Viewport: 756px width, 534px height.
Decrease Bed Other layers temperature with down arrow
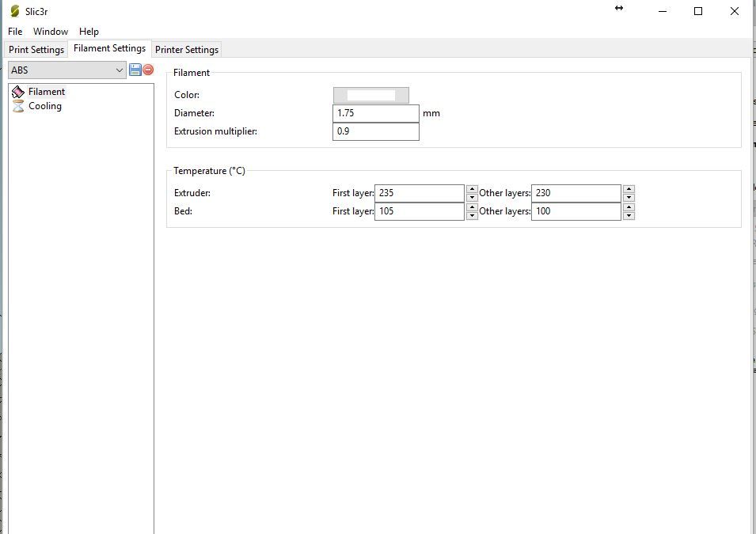pyautogui.click(x=629, y=215)
